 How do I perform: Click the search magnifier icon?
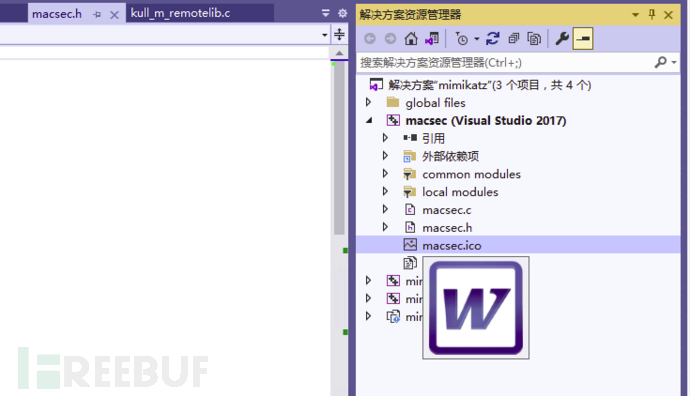pos(660,62)
